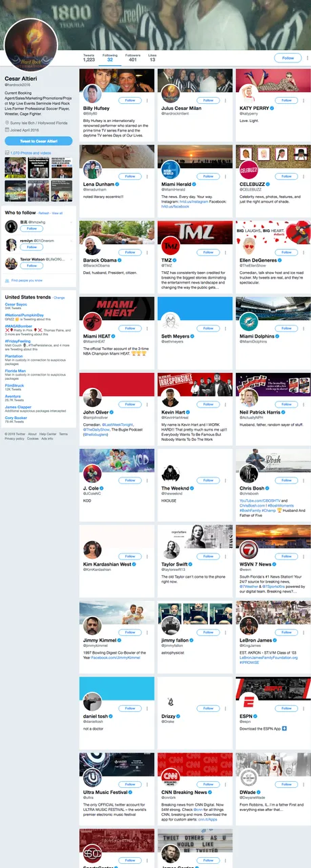Screen dimensions: 311x868
Task: Open hrld.us/facebook link in Miami Herald bio
Action: coord(175,205)
